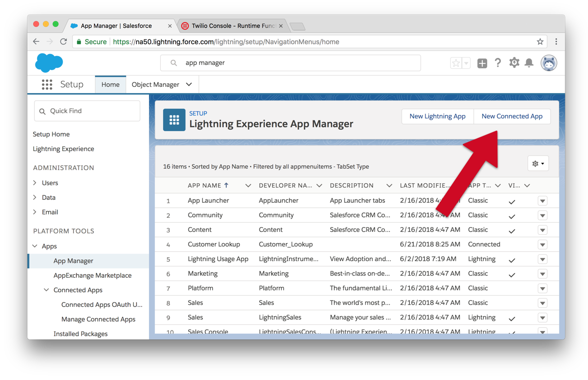
Task: Open a new browser tab
Action: pos(297,26)
